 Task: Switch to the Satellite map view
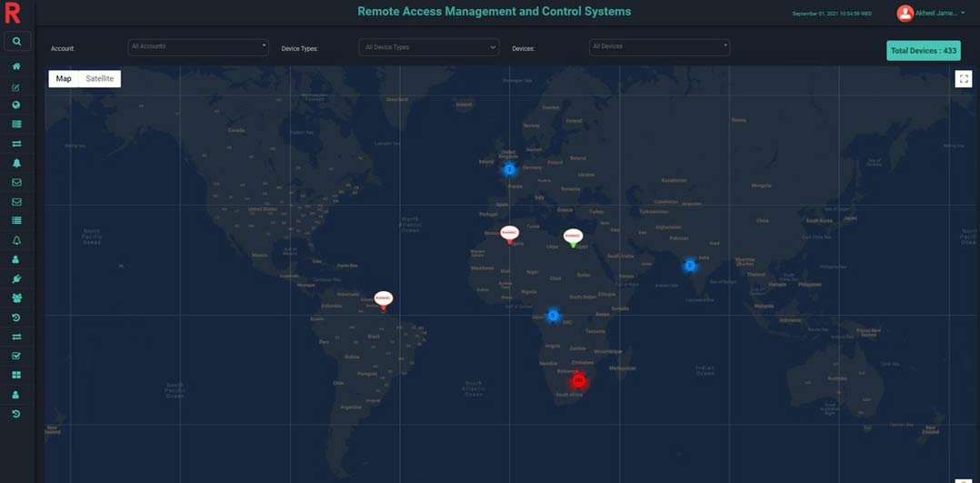[100, 79]
